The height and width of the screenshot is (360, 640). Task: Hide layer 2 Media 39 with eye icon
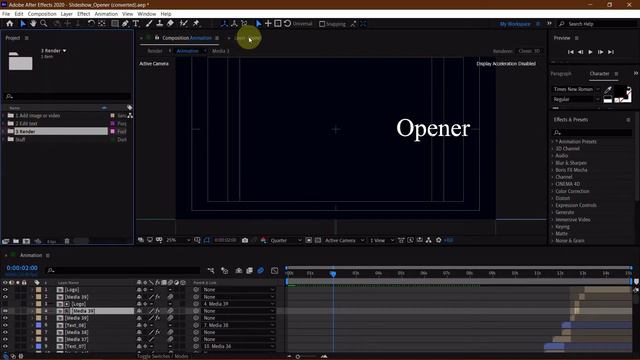click(x=5, y=297)
